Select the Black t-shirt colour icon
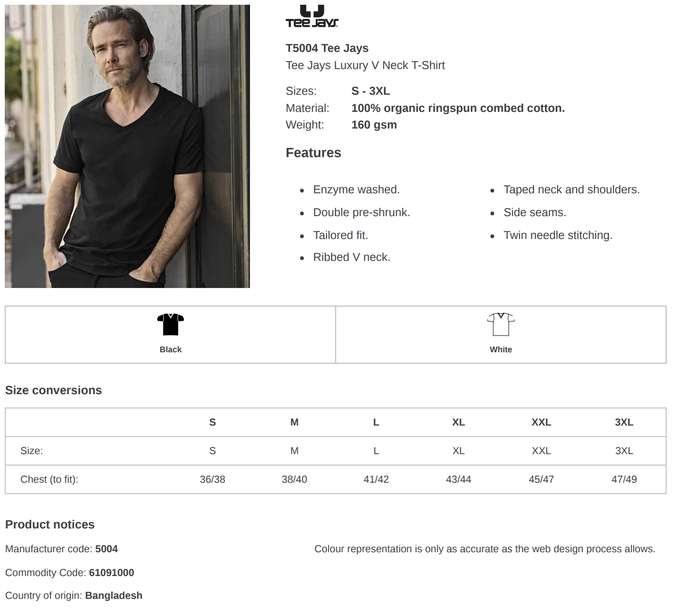The height and width of the screenshot is (616, 679). pyautogui.click(x=170, y=325)
